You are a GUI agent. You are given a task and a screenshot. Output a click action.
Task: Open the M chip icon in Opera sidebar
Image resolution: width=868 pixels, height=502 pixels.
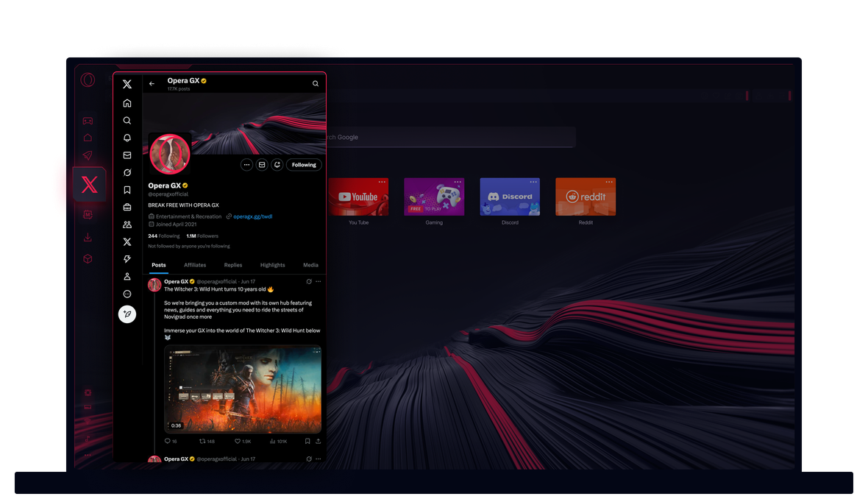88,214
